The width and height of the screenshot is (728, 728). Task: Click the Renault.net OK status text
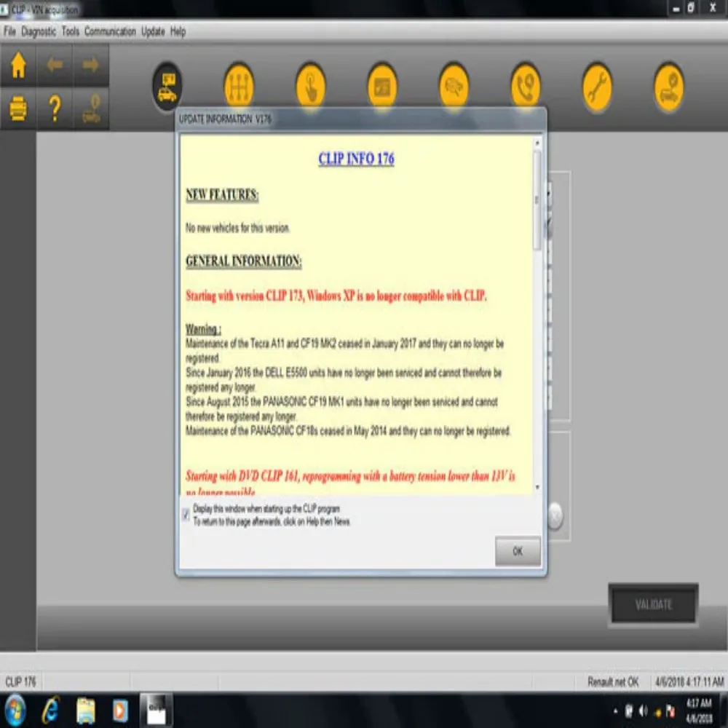click(613, 681)
